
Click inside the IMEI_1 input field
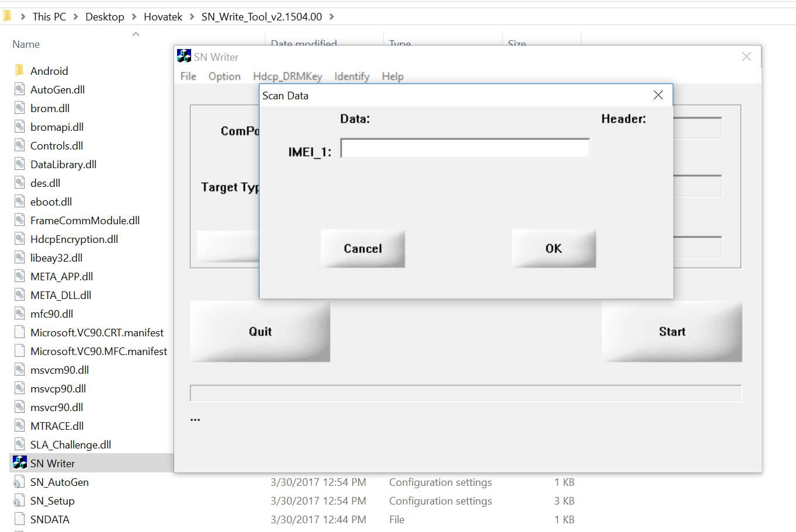pyautogui.click(x=465, y=148)
